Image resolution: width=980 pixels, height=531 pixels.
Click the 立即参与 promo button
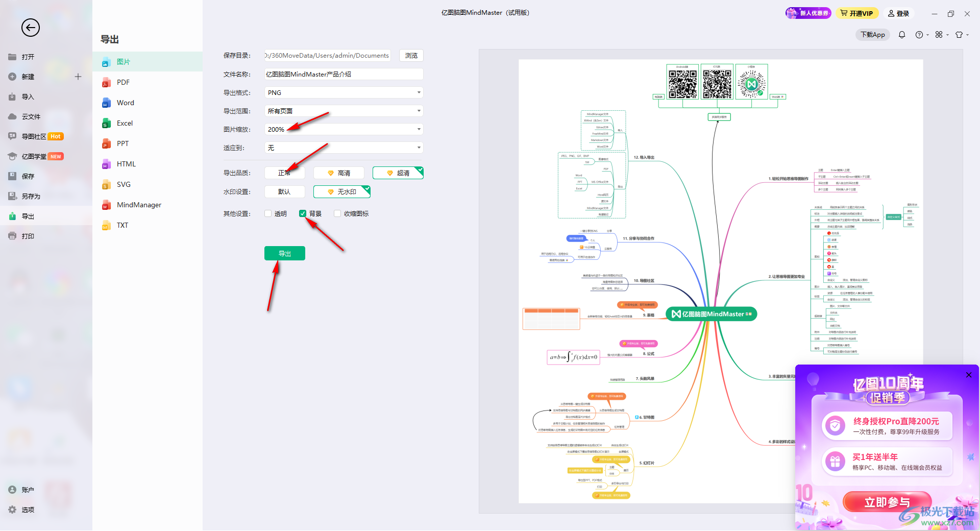point(887,502)
